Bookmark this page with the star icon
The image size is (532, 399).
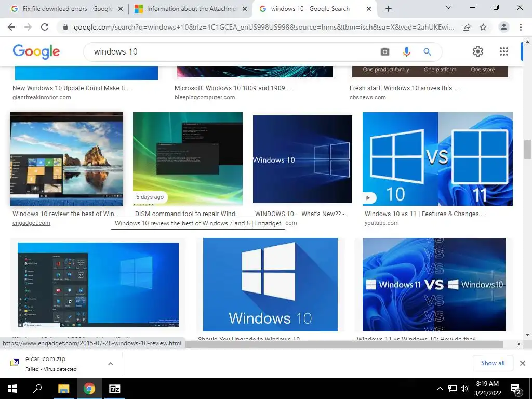click(483, 27)
